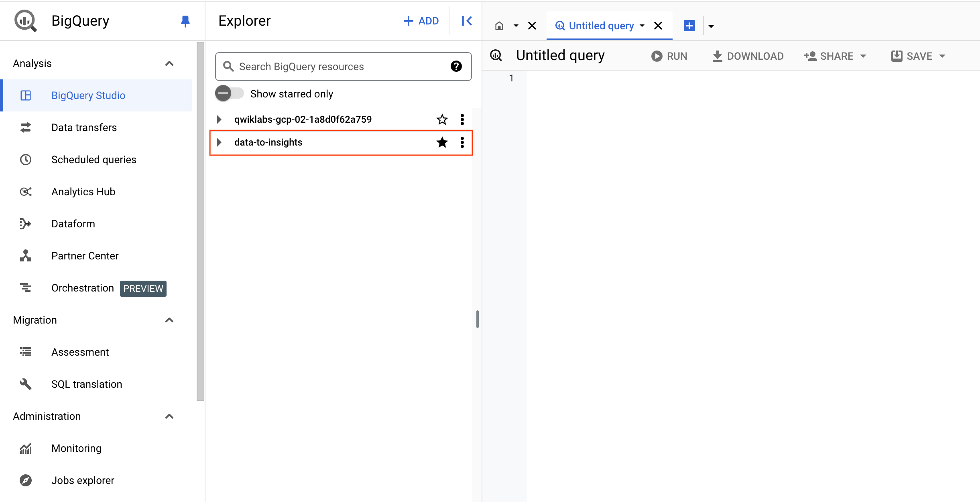Open search help question mark
980x502 pixels.
[x=456, y=67]
